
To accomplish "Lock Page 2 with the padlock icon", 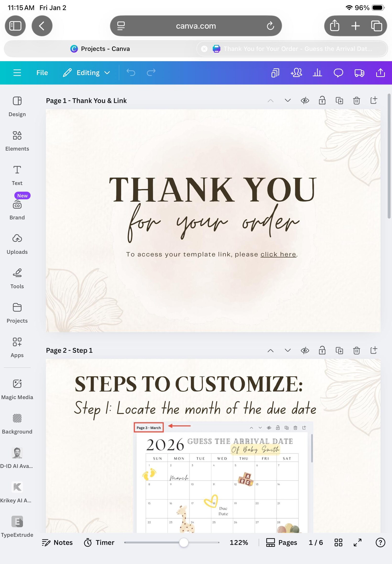I will click(322, 350).
